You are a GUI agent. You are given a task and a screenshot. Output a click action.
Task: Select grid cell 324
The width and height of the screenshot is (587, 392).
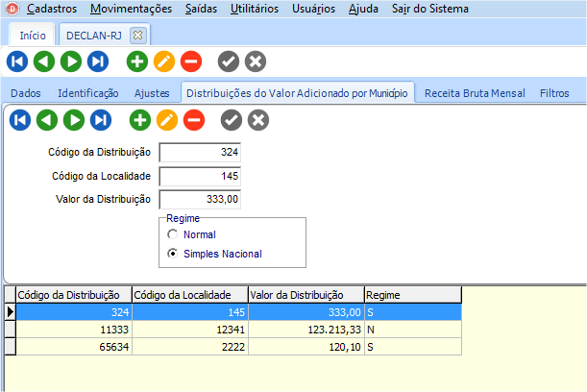click(74, 312)
